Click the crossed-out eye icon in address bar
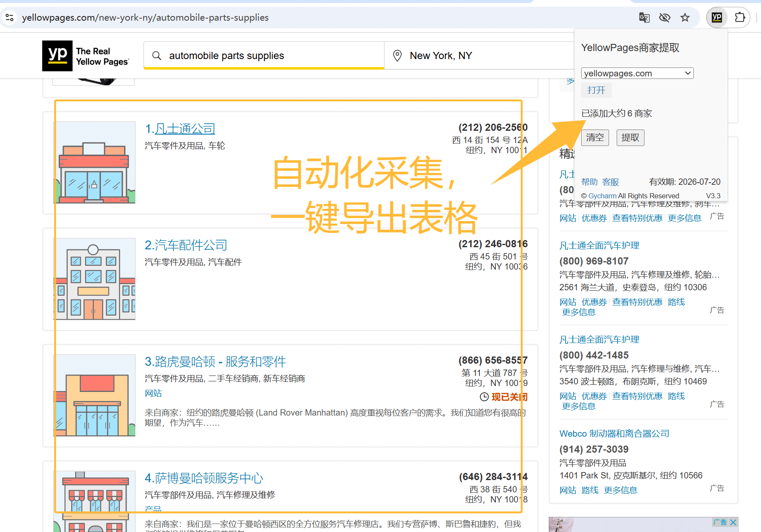The image size is (761, 532). point(665,17)
